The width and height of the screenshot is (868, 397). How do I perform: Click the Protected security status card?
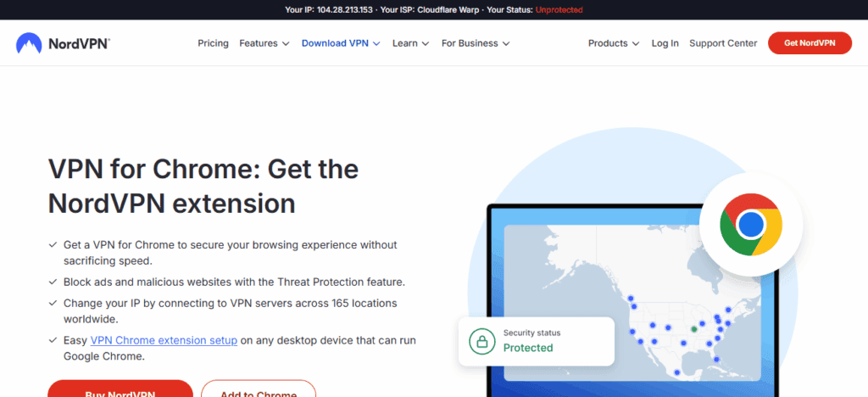(536, 341)
